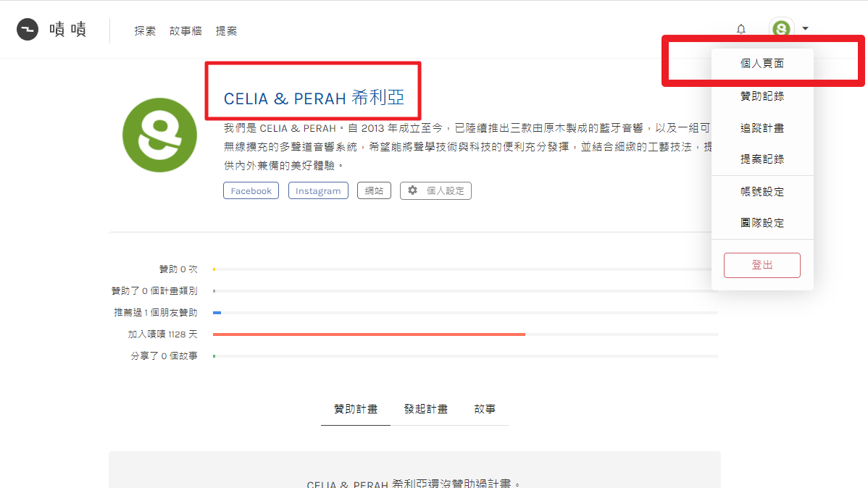Open the notifications bell
This screenshot has height=488, width=868.
pyautogui.click(x=740, y=29)
